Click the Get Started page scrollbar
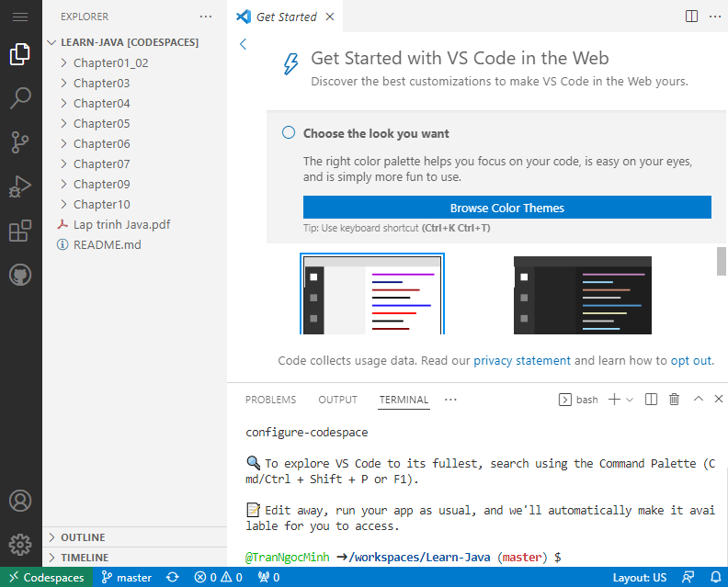 click(721, 261)
